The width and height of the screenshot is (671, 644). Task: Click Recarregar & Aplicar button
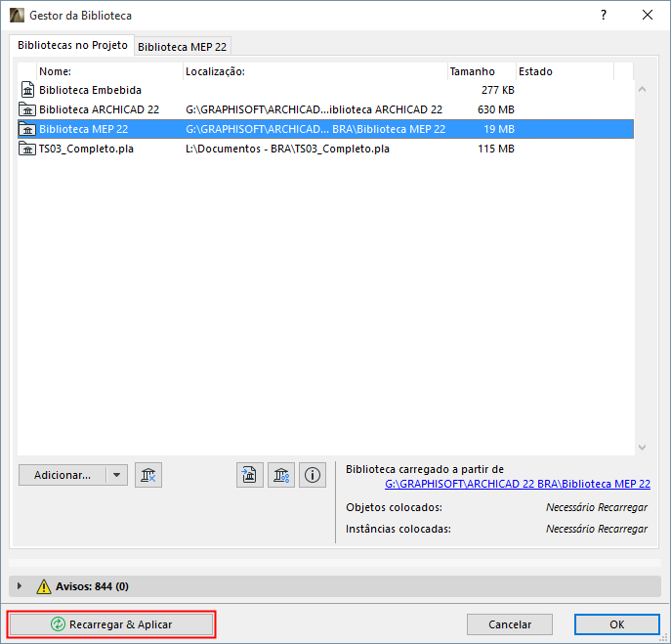pyautogui.click(x=111, y=624)
